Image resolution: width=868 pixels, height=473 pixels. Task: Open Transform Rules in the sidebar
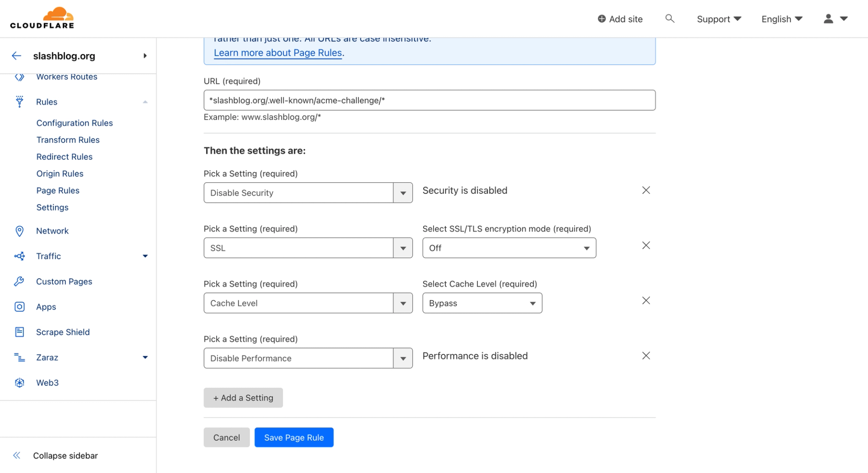click(68, 140)
